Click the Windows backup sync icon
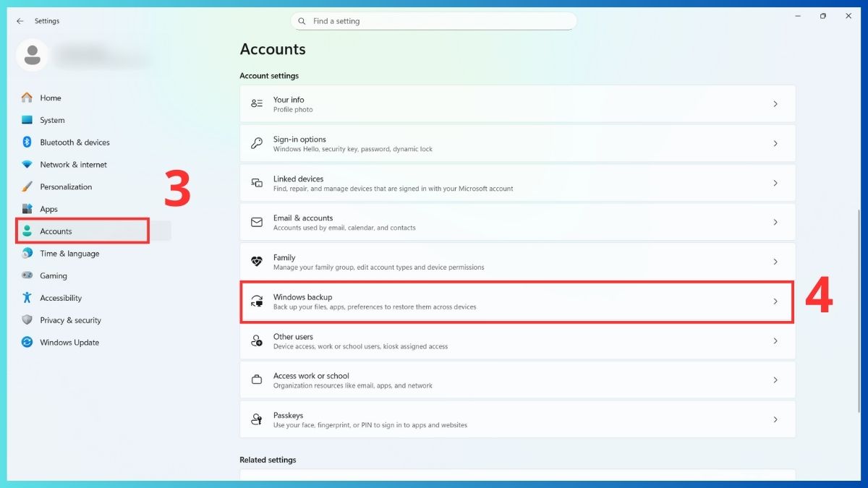 tap(257, 301)
